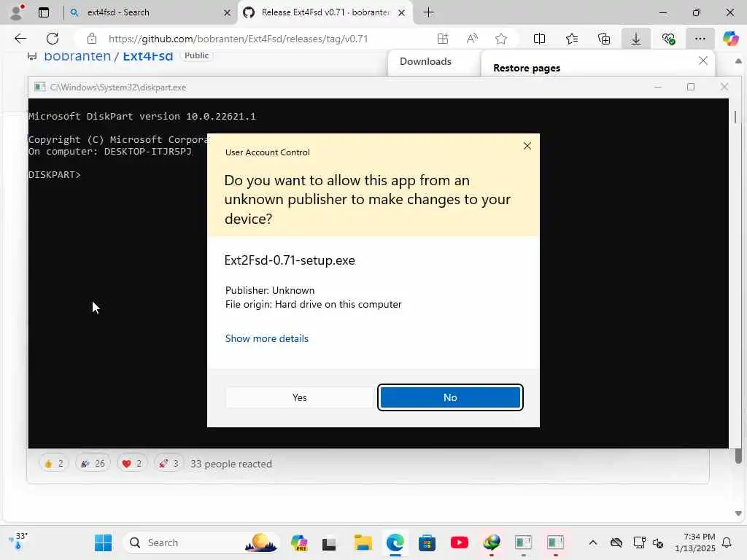The width and height of the screenshot is (747, 560).
Task: Close the User Account Control dialog
Action: (x=527, y=146)
